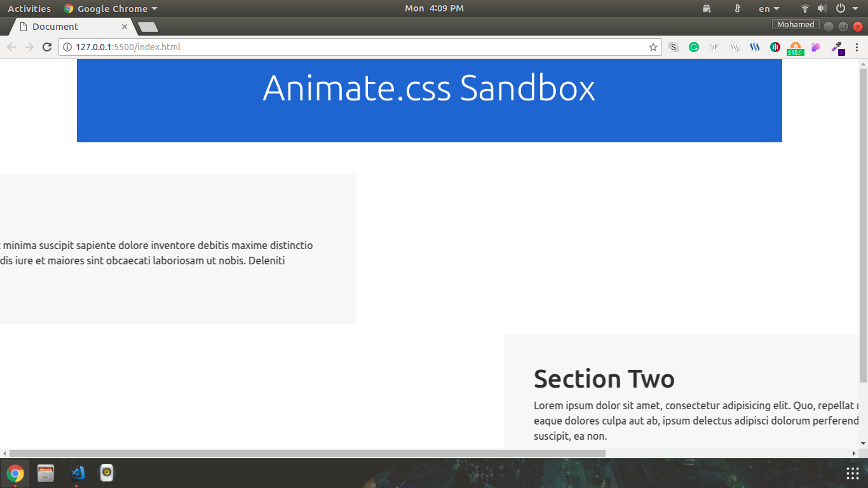Click the line starting "dis iure et maiores"
The height and width of the screenshot is (488, 868).
click(142, 261)
